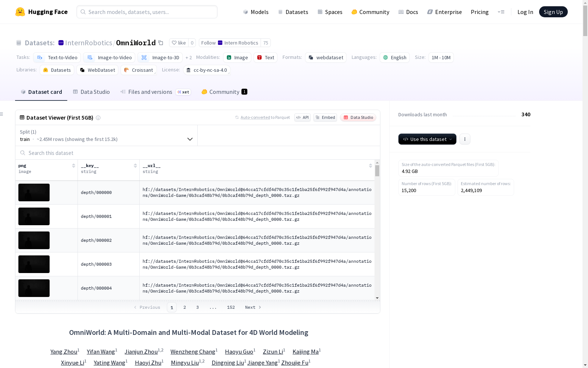
Task: Expand the train split selector
Action: click(107, 135)
